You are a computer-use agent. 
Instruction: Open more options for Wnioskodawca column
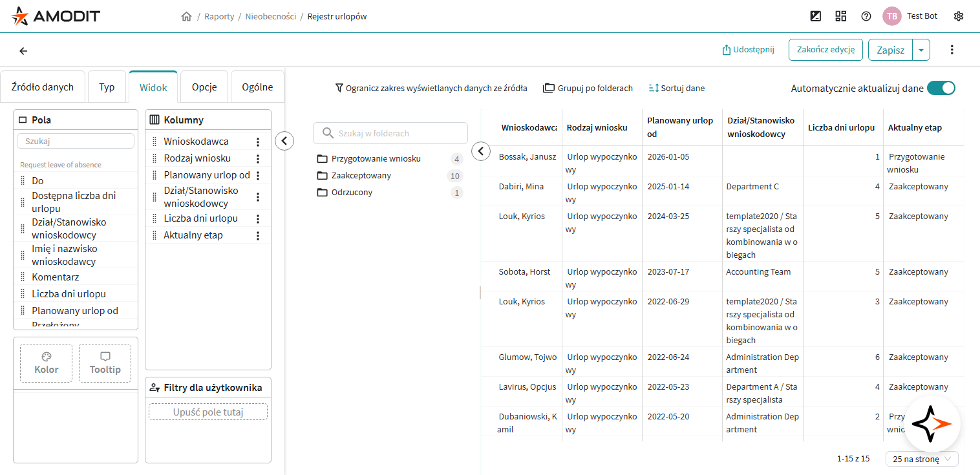[258, 142]
